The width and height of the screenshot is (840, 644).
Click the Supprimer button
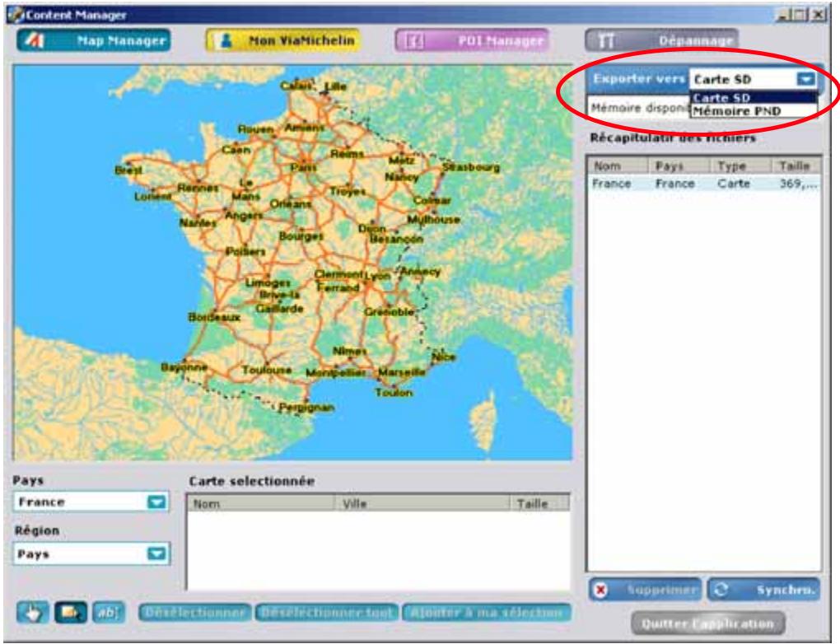pos(645,590)
